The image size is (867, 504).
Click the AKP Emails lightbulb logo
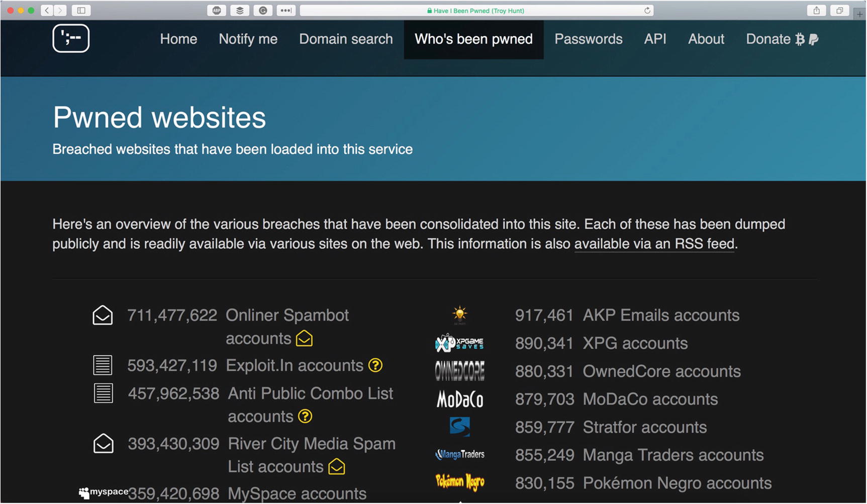click(459, 315)
